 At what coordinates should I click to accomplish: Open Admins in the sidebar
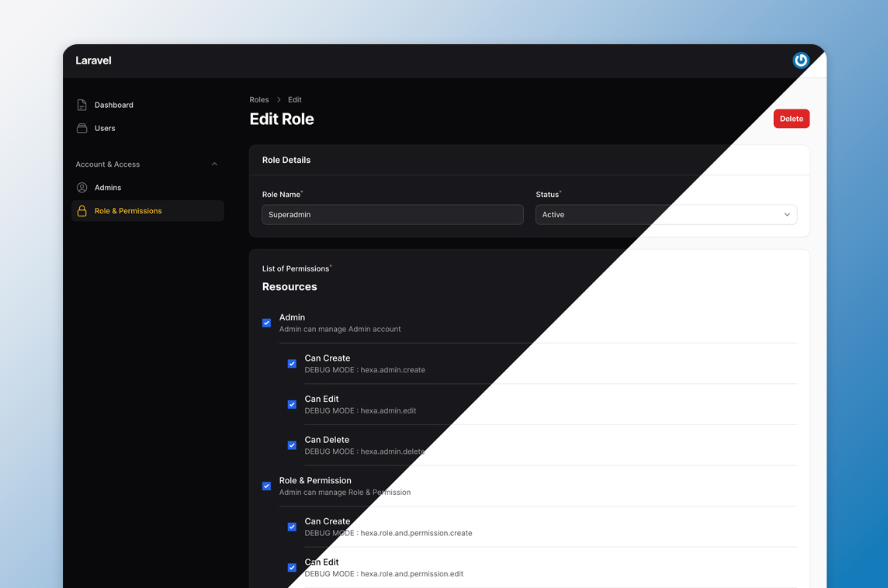147,187
